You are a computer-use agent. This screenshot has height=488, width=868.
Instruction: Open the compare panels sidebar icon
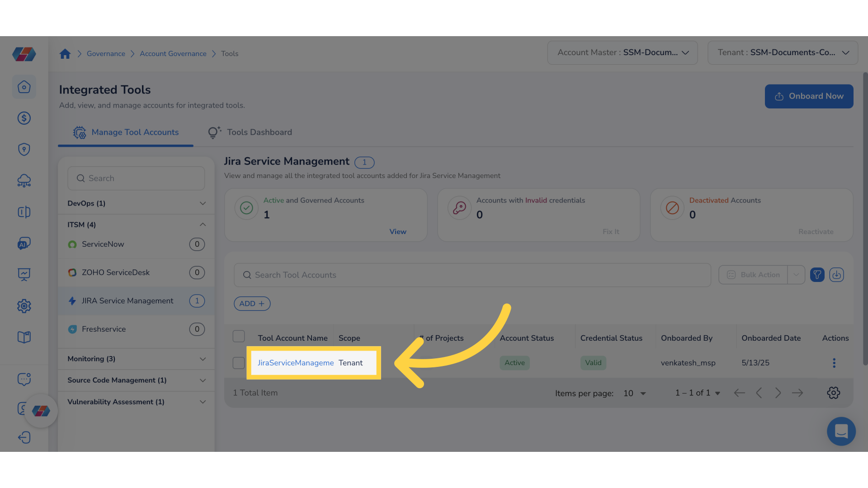pyautogui.click(x=24, y=212)
